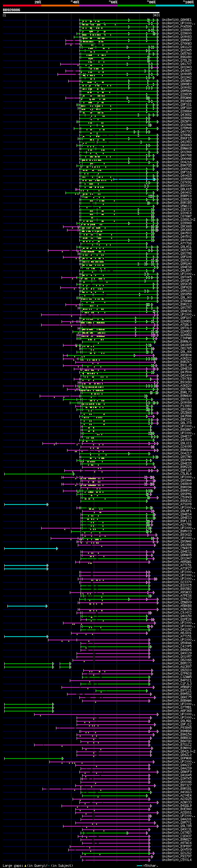This screenshot has height=868, width=197.
Task: Select subject label UniRef100_Q01945
Action: (x=176, y=50)
